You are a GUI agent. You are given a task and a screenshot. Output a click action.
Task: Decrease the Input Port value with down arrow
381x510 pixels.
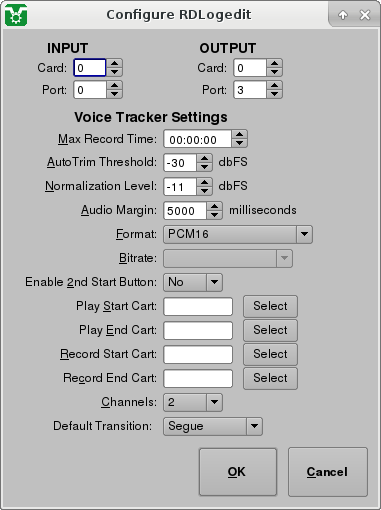[114, 94]
